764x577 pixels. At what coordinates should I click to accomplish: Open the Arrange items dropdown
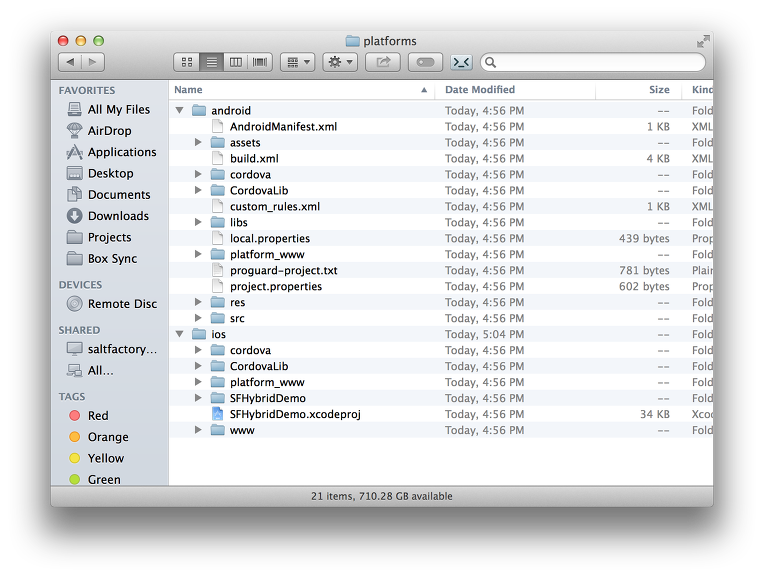click(x=297, y=62)
